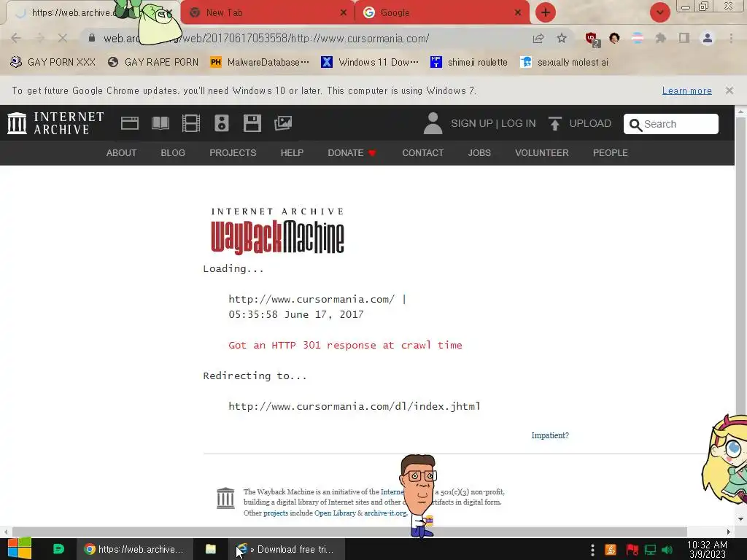Open the Video film-strip icon
This screenshot has width=747, height=560.
point(190,123)
